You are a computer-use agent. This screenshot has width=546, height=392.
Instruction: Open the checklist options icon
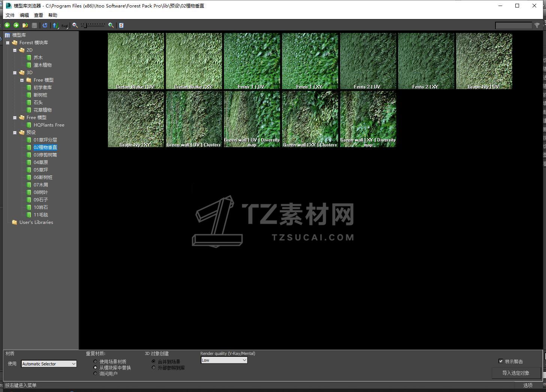coord(121,25)
